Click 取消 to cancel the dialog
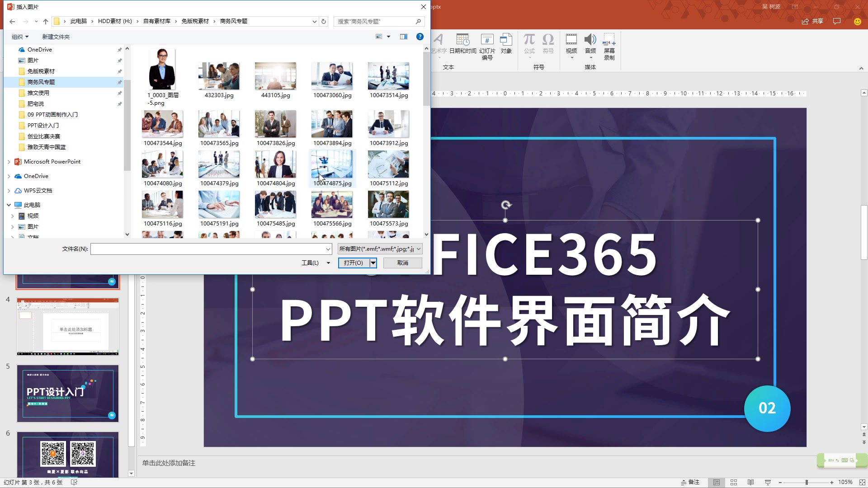The image size is (868, 488). [x=402, y=263]
